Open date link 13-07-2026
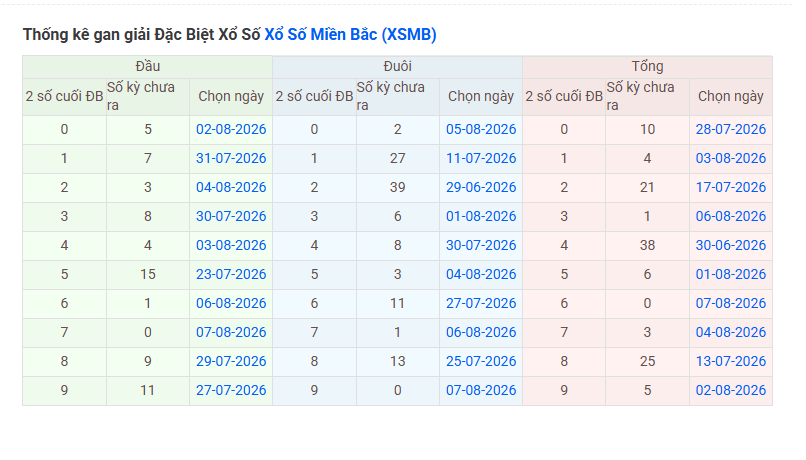806x460 pixels. click(730, 361)
